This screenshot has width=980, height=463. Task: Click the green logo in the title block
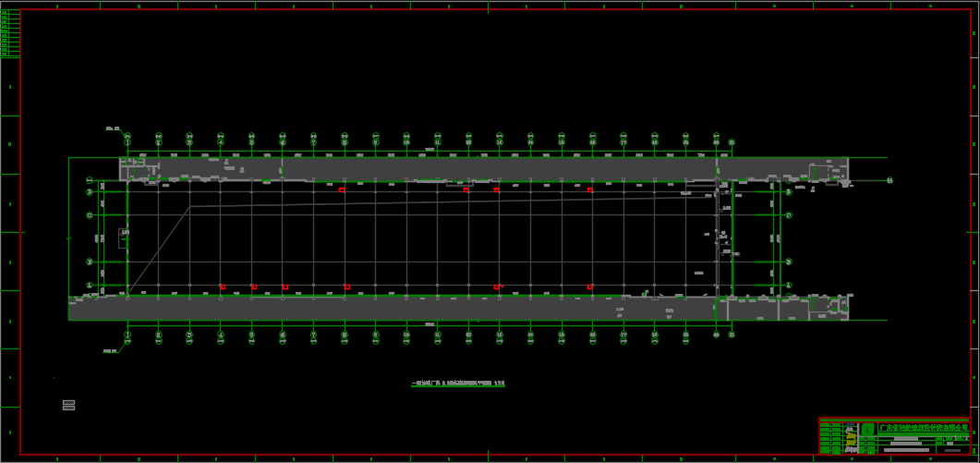tap(867, 430)
